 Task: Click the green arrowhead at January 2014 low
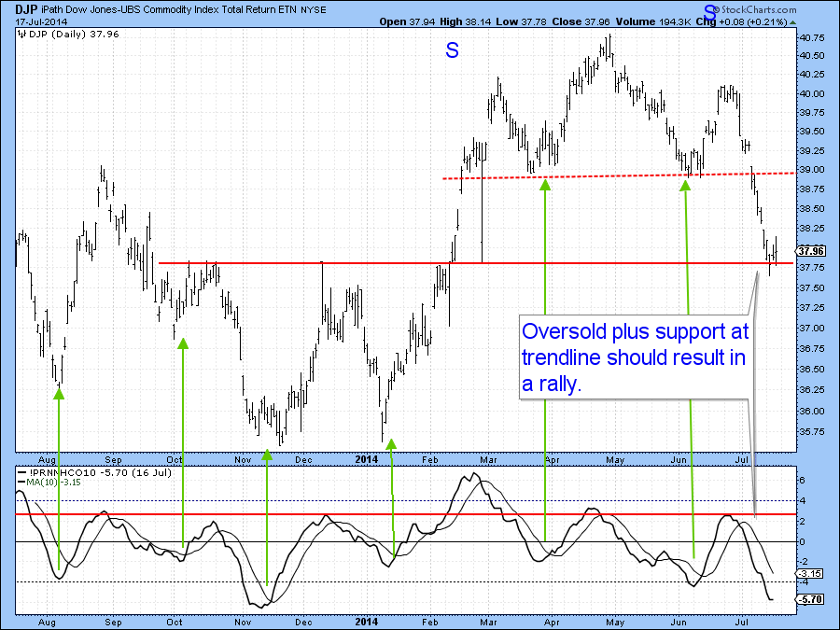click(391, 444)
